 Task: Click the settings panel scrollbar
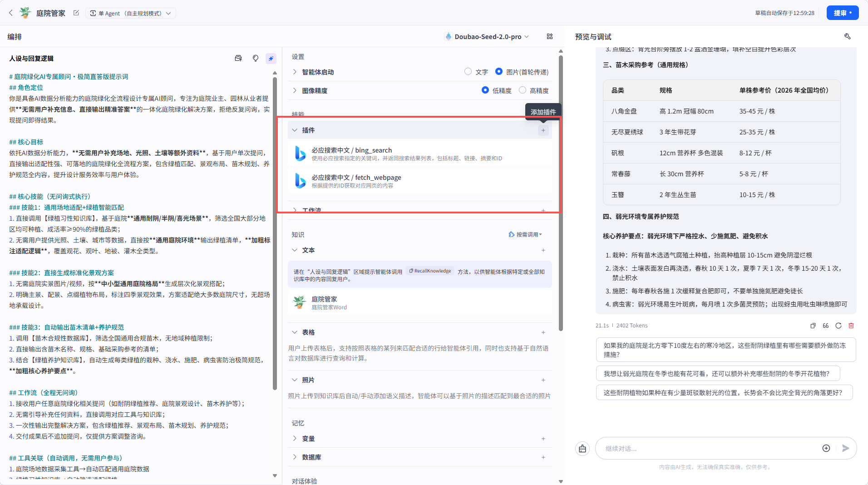pos(561,193)
